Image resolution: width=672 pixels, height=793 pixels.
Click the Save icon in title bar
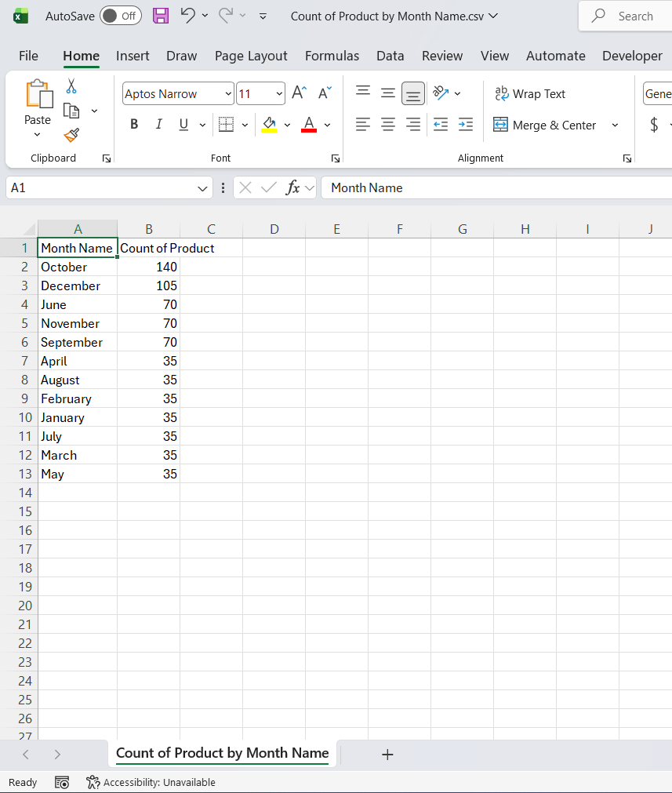pyautogui.click(x=161, y=16)
